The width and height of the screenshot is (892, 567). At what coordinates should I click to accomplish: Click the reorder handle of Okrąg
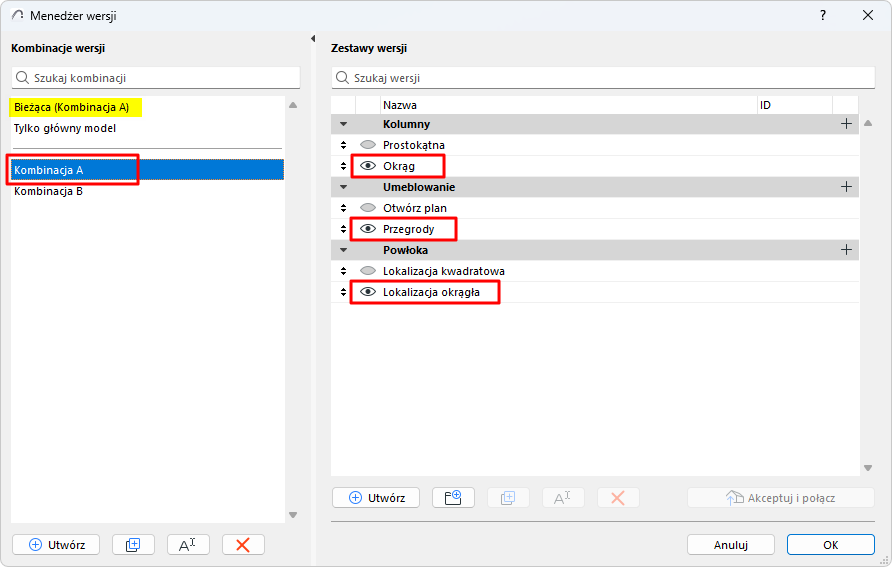coord(343,166)
